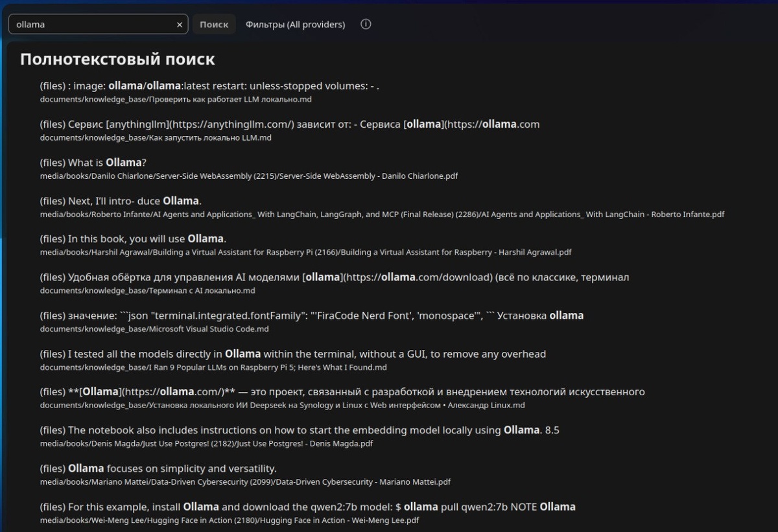Click file path 'Microsoft Visual Studio Code.md'
Screen dimensions: 778x532
coord(154,329)
